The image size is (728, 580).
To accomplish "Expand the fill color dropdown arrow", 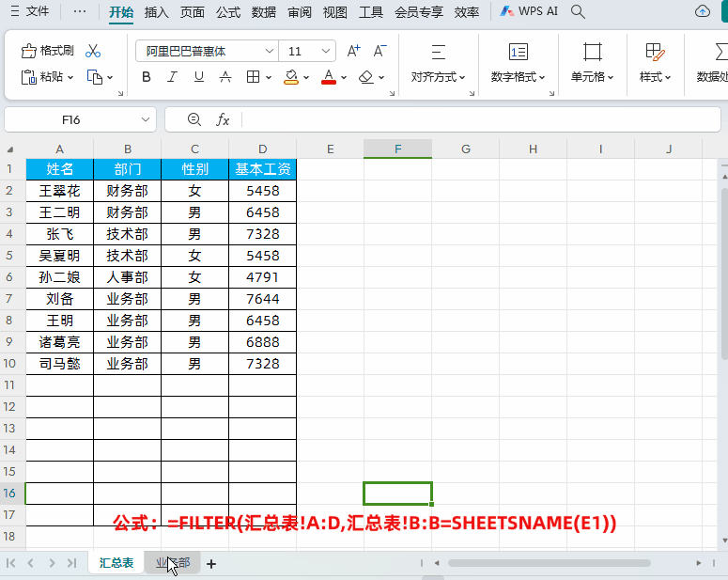I will [306, 78].
